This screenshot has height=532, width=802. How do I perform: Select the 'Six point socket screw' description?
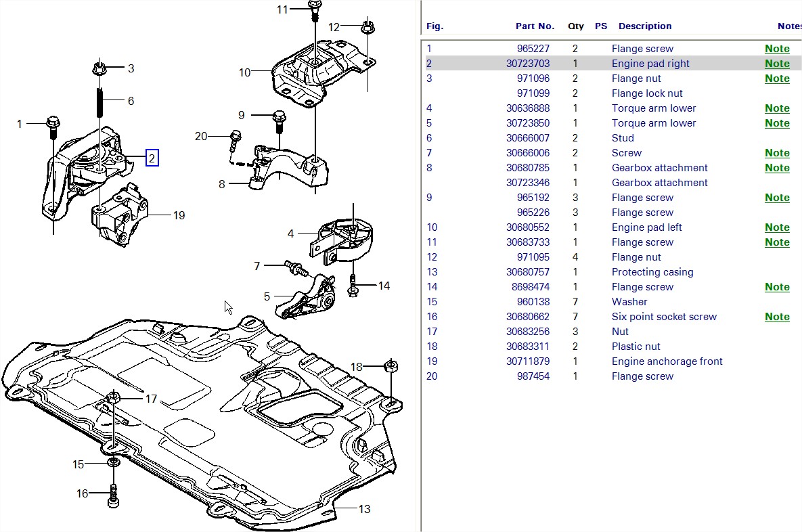665,316
